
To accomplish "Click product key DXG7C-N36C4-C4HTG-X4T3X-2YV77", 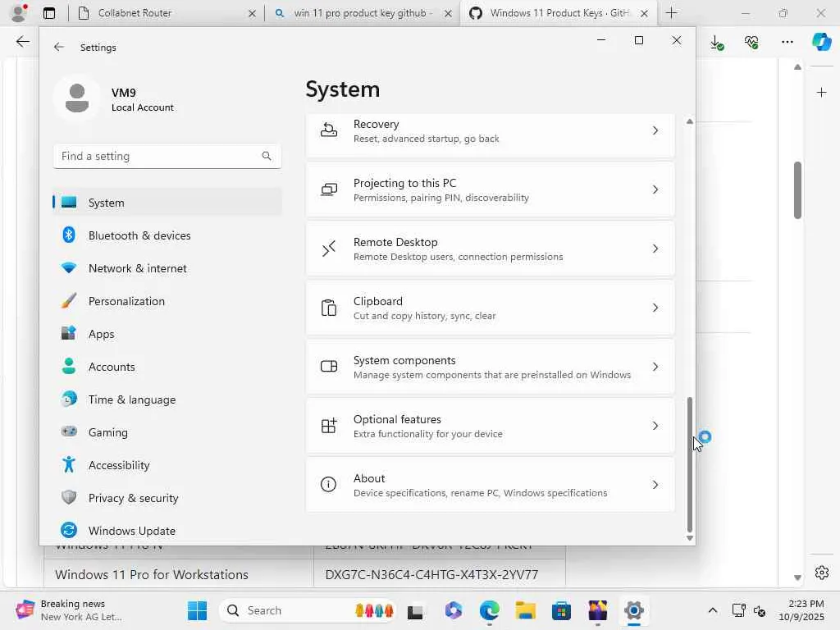I will (431, 574).
